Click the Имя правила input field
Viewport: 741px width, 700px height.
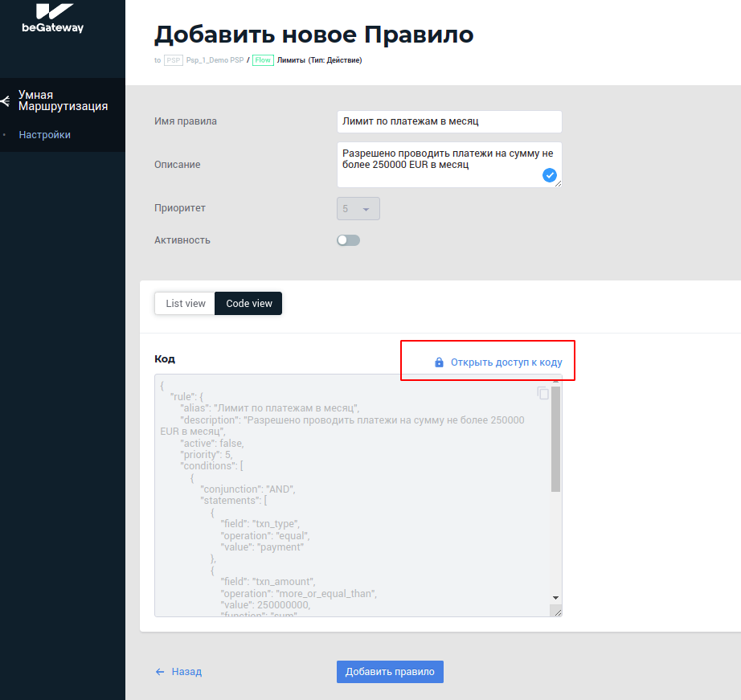point(449,121)
